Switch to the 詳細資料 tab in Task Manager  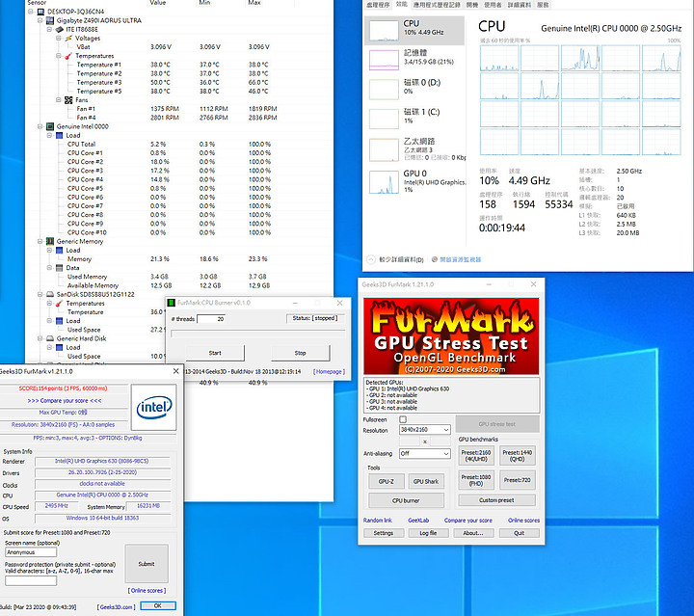520,5
